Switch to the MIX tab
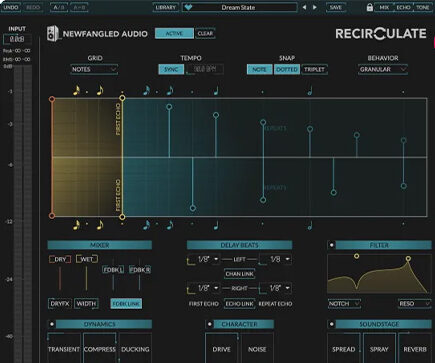Screen dimensions: 435x363 (x=384, y=7)
